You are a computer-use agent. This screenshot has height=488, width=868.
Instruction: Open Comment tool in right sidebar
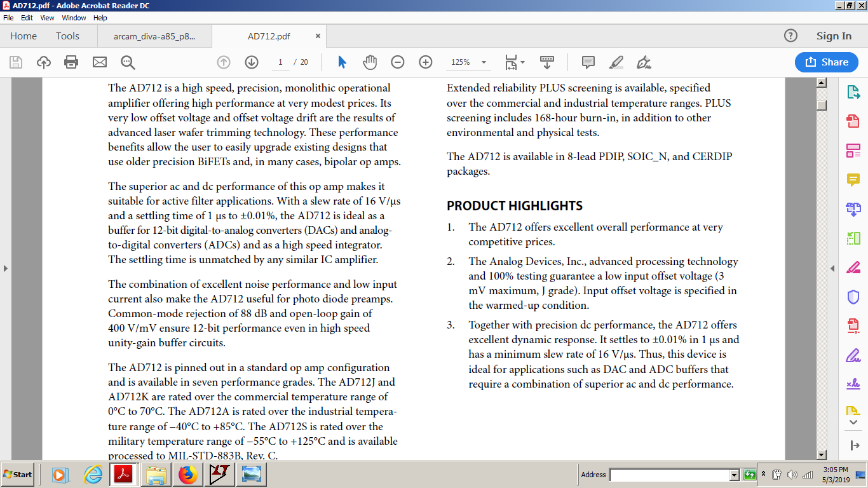(853, 180)
